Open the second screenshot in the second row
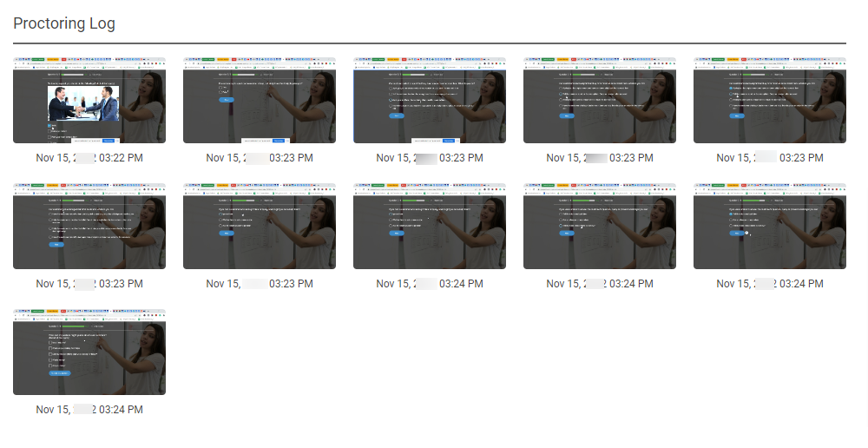 click(x=260, y=226)
